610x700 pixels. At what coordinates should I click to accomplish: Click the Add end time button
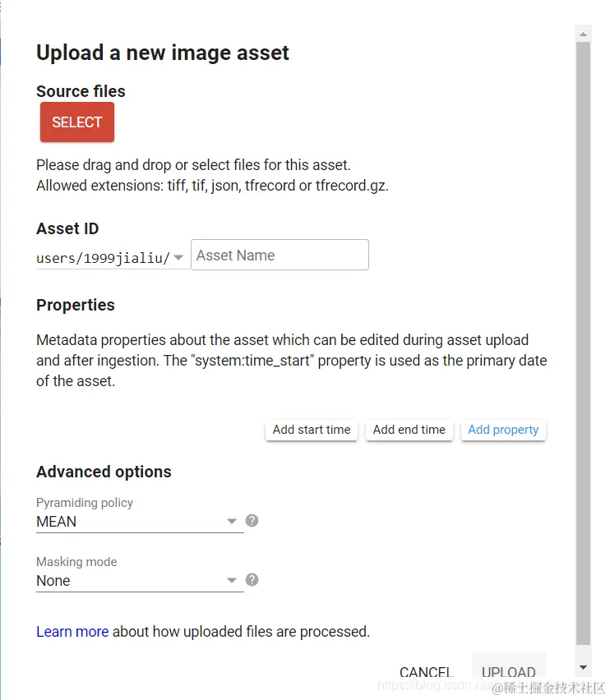409,430
